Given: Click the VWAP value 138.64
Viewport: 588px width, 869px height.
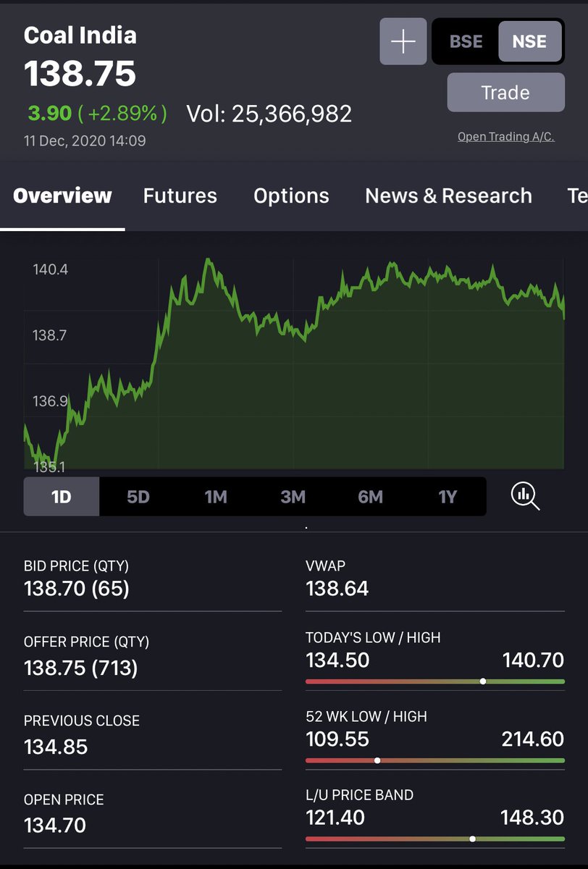Looking at the screenshot, I should tap(337, 589).
